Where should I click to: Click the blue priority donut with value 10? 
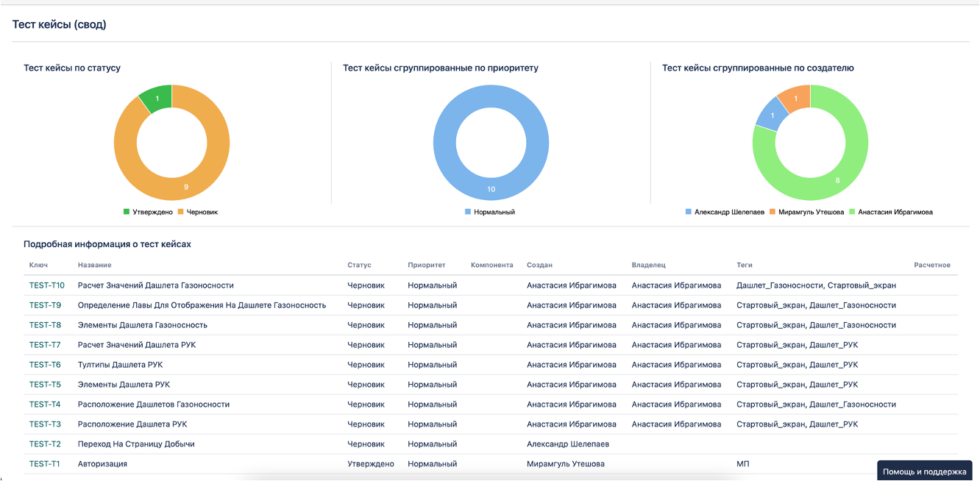[491, 189]
